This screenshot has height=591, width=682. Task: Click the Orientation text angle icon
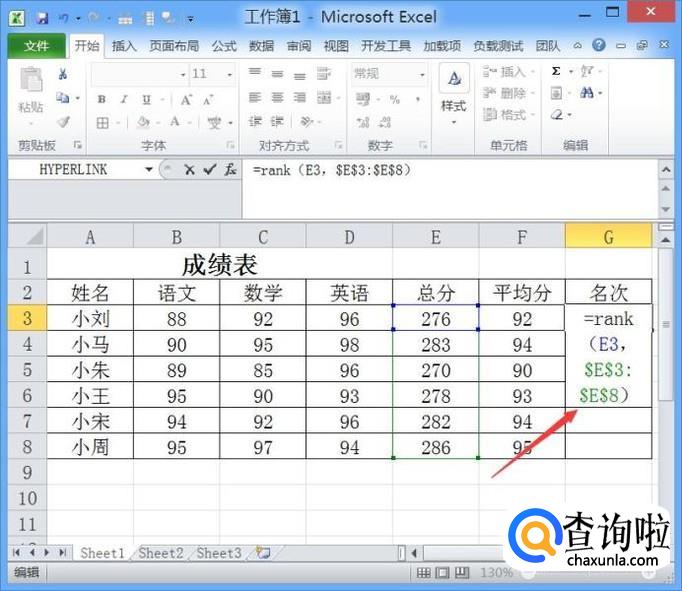(307, 121)
